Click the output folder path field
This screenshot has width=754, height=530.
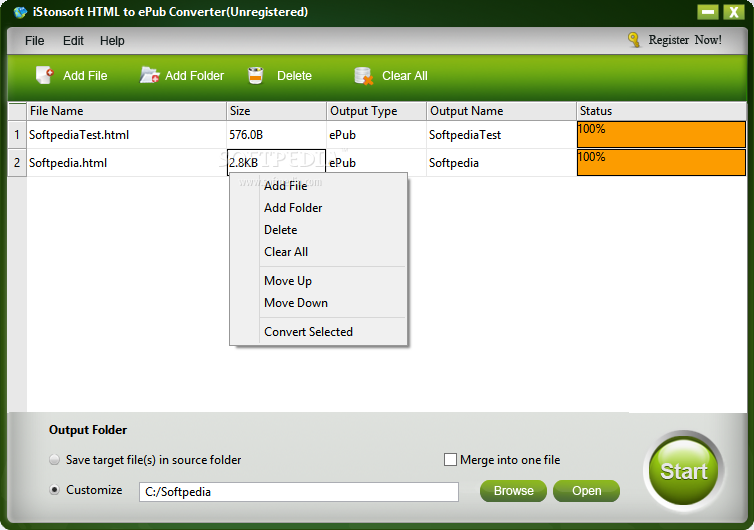point(299,492)
